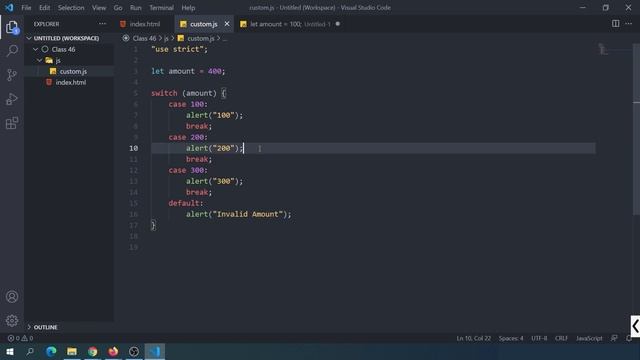Collapse the js folder
The width and height of the screenshot is (640, 360).
tap(40, 60)
